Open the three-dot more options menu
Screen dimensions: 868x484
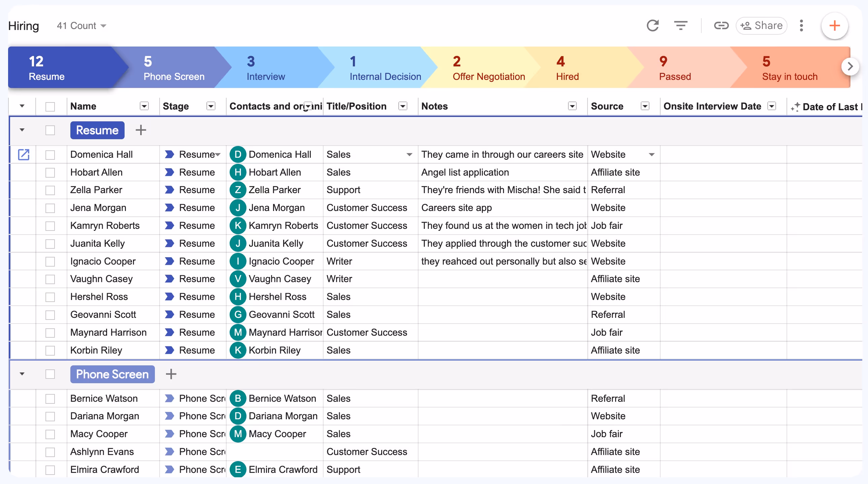[x=801, y=26]
